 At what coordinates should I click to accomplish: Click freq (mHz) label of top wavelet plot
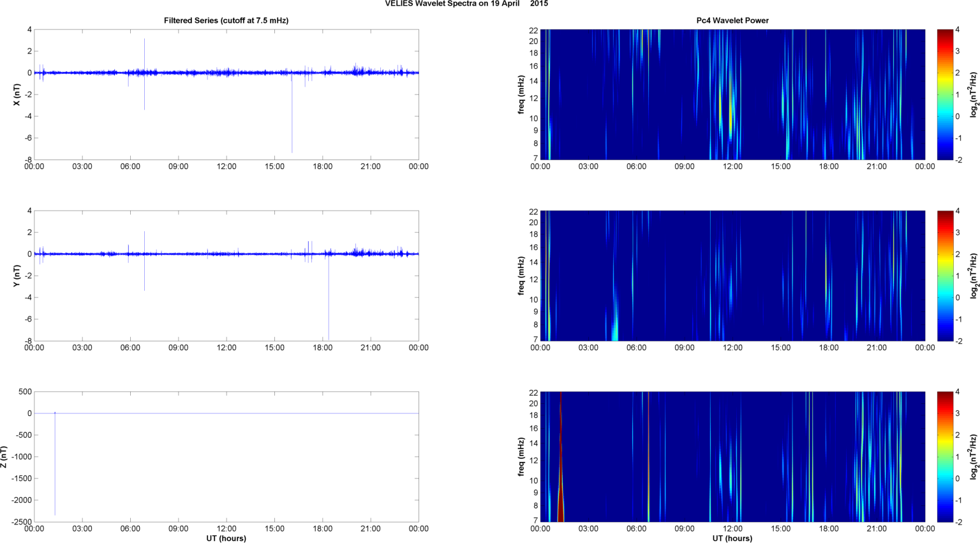[x=521, y=94]
